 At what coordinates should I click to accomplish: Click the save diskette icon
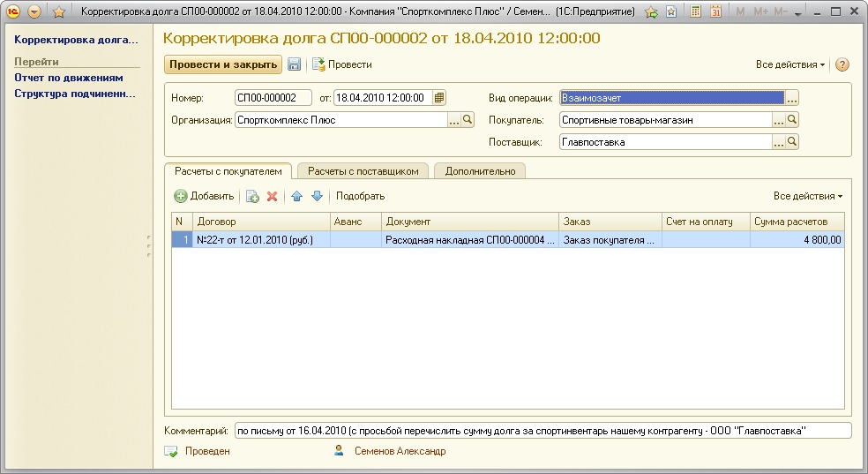(294, 64)
